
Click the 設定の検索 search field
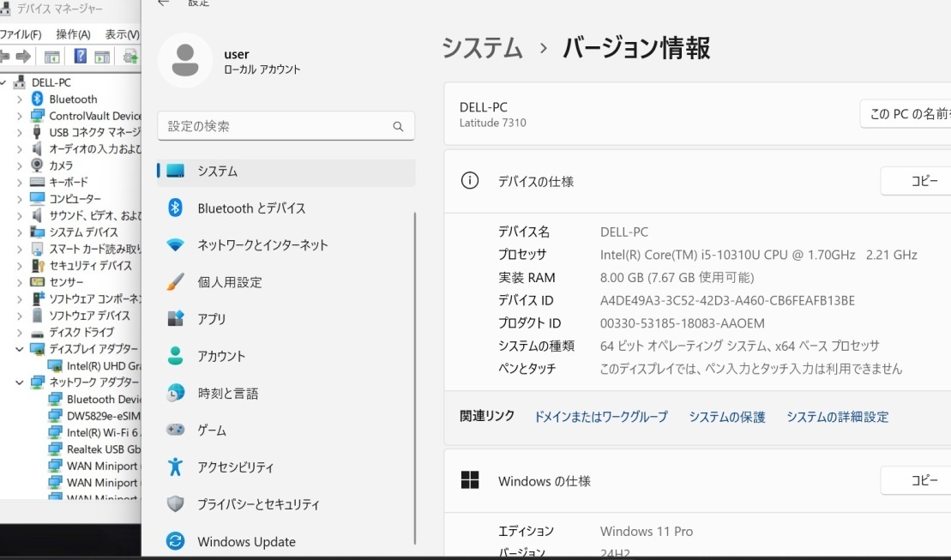coord(286,125)
